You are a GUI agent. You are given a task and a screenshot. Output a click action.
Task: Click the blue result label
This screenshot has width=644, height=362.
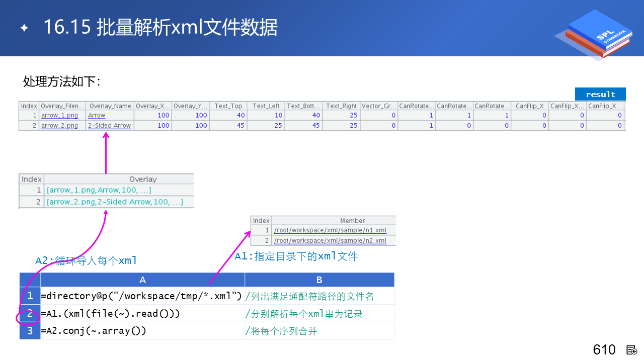(600, 94)
